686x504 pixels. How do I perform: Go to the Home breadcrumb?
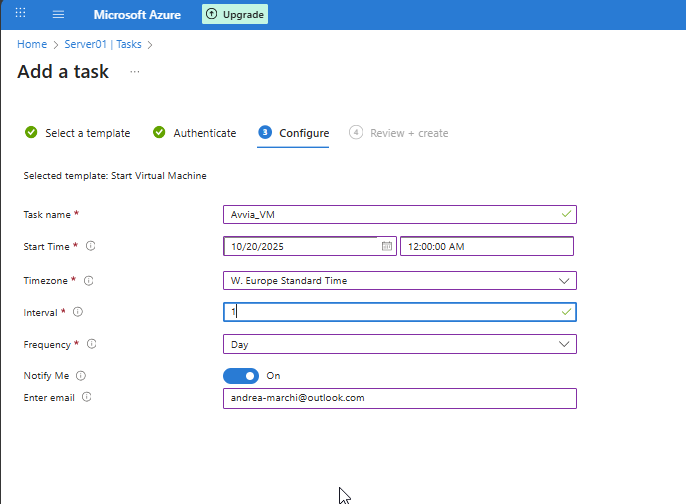point(32,44)
